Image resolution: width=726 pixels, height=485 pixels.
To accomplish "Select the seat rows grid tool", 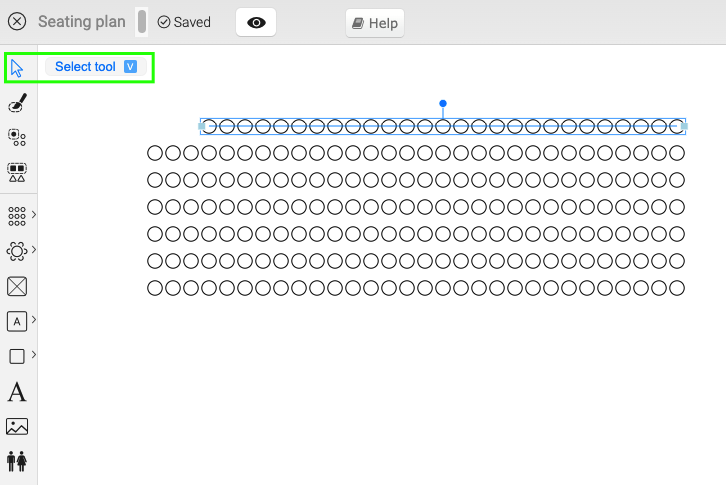I will point(17,216).
